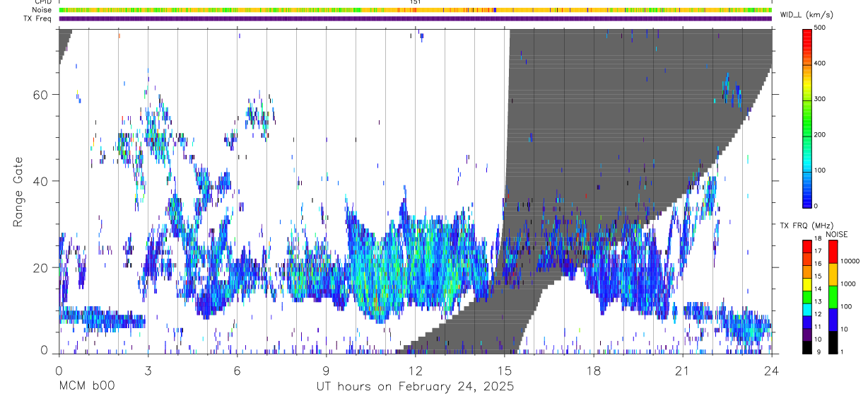The height and width of the screenshot is (401, 868).
Task: Pick yellow segment of TX FRQ legend
Action: tap(807, 284)
